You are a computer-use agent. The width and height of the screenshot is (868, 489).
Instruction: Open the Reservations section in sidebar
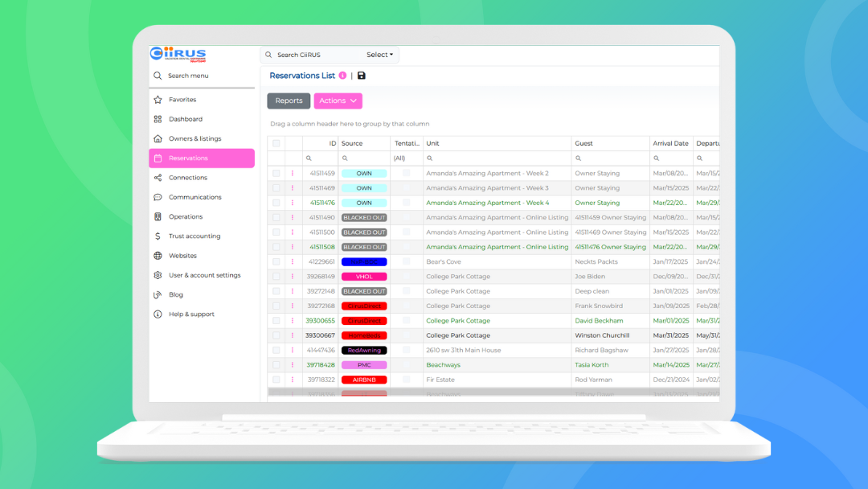pos(202,158)
